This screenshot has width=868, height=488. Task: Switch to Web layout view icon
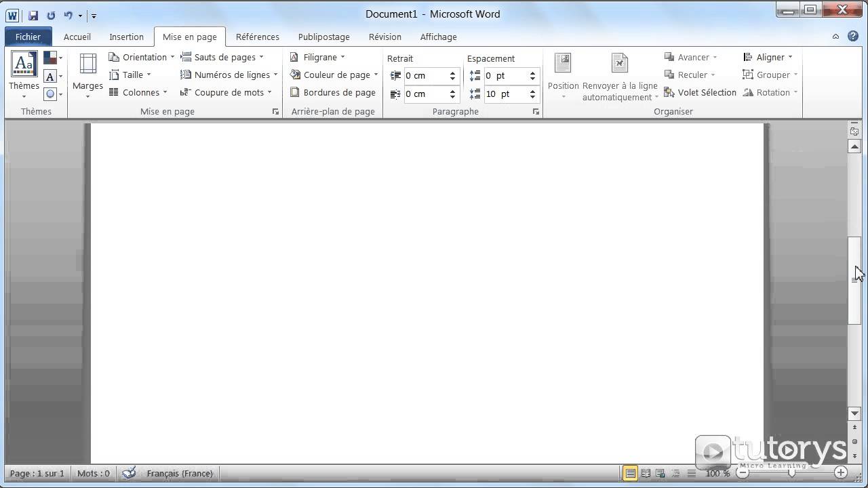coord(660,473)
